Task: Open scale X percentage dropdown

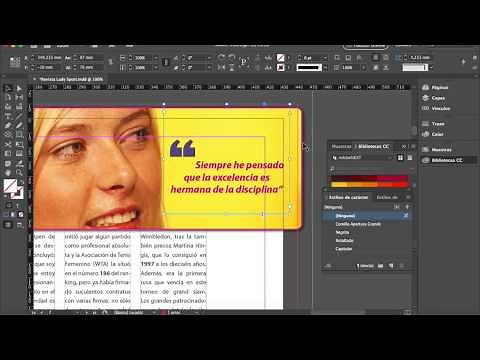Action: tap(155, 58)
